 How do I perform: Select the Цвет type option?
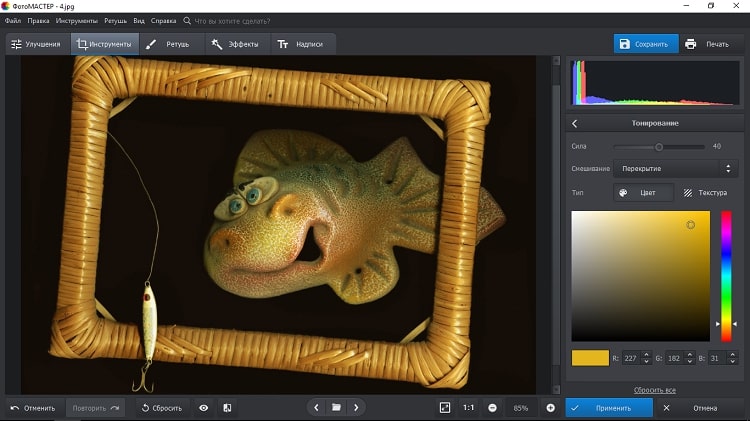tap(642, 193)
